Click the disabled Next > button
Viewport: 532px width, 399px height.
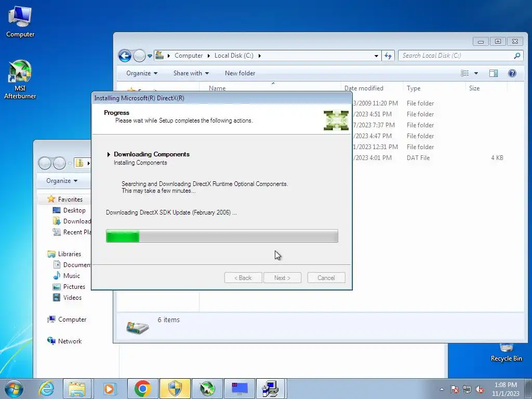(x=282, y=278)
